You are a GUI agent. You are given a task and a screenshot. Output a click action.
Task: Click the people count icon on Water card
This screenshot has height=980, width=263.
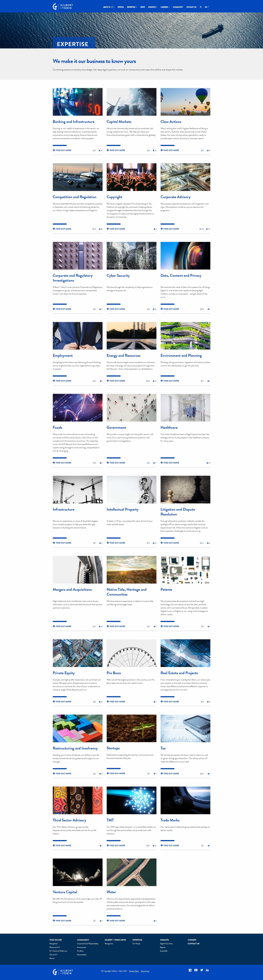[x=154, y=921]
